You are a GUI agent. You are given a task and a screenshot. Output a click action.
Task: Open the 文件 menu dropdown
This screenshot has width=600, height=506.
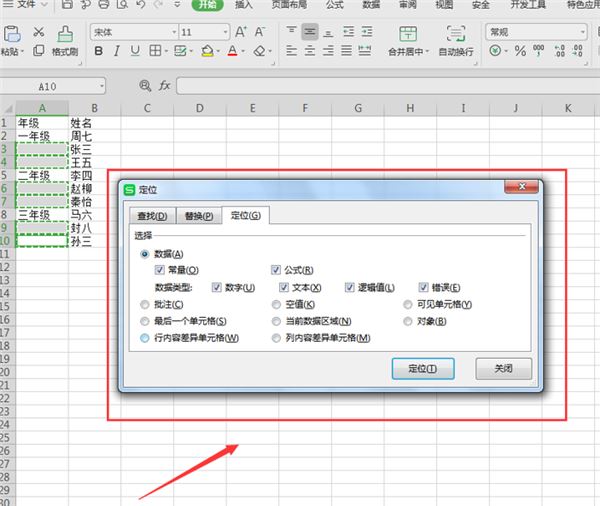(26, 4)
